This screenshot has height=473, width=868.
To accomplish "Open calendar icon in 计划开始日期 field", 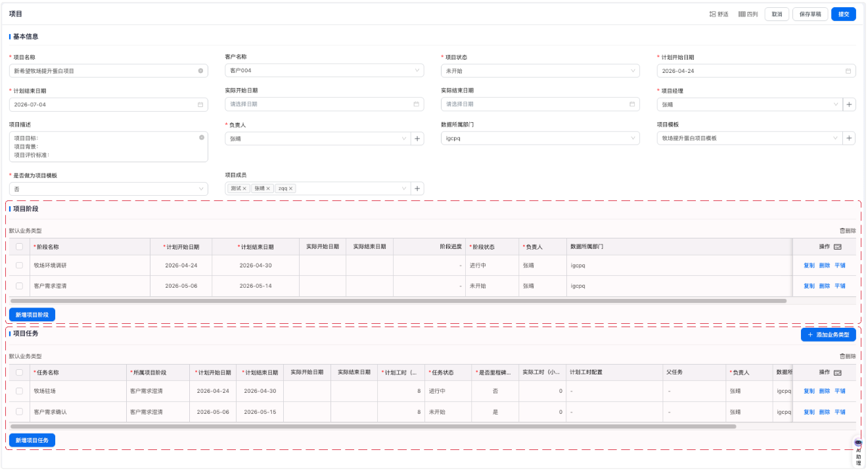I will [848, 70].
